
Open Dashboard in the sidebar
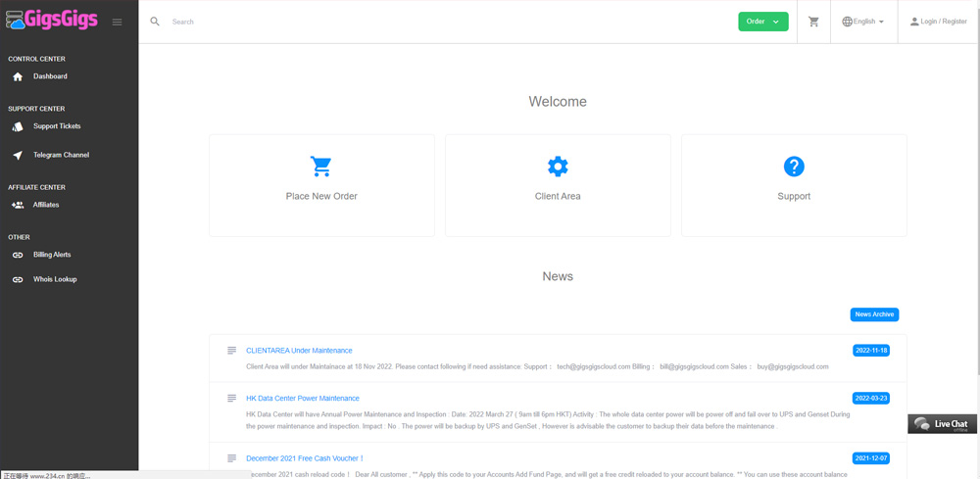point(50,76)
